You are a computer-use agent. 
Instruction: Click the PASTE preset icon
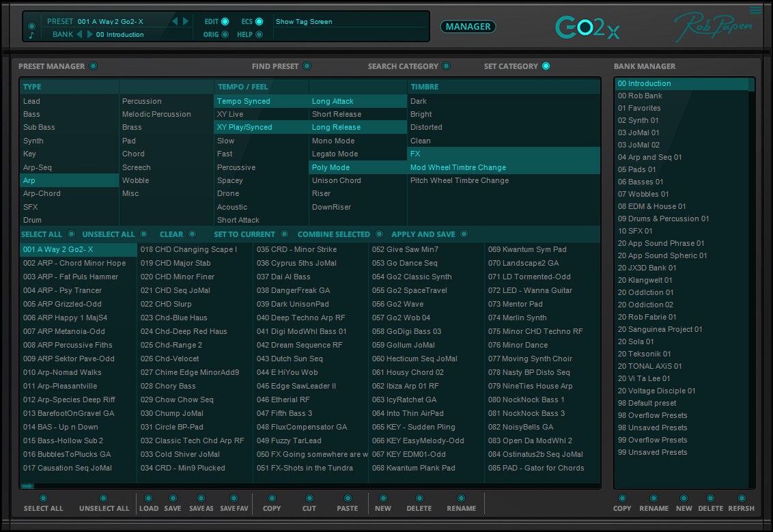pos(348,499)
